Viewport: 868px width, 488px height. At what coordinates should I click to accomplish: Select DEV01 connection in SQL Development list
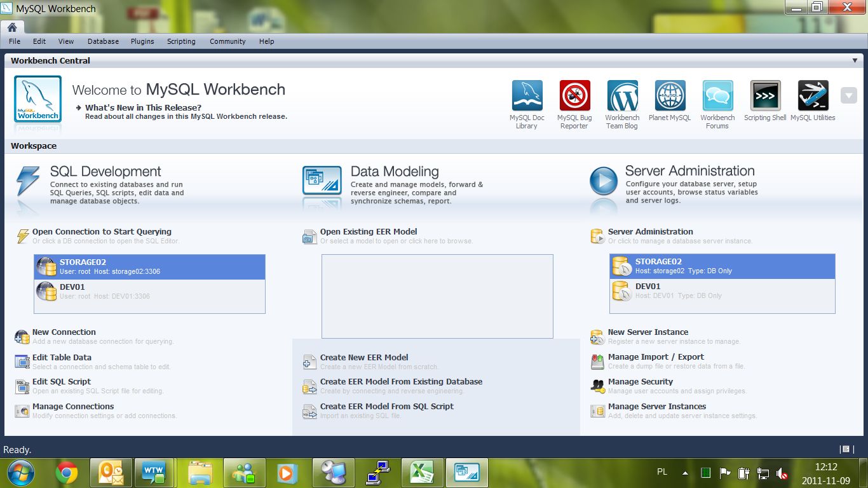pyautogui.click(x=149, y=292)
